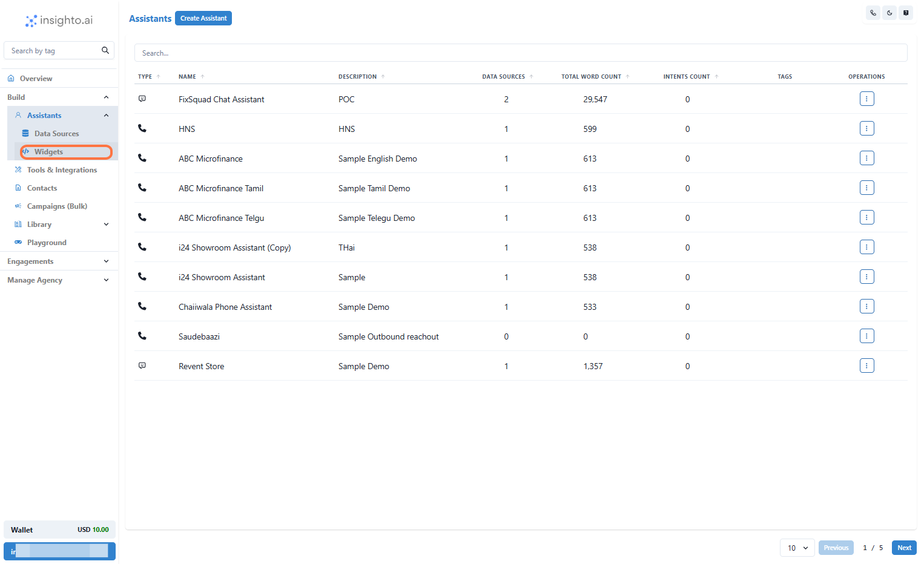Open operations menu for ABC Microfinance
Image resolution: width=924 pixels, height=564 pixels.
click(866, 158)
